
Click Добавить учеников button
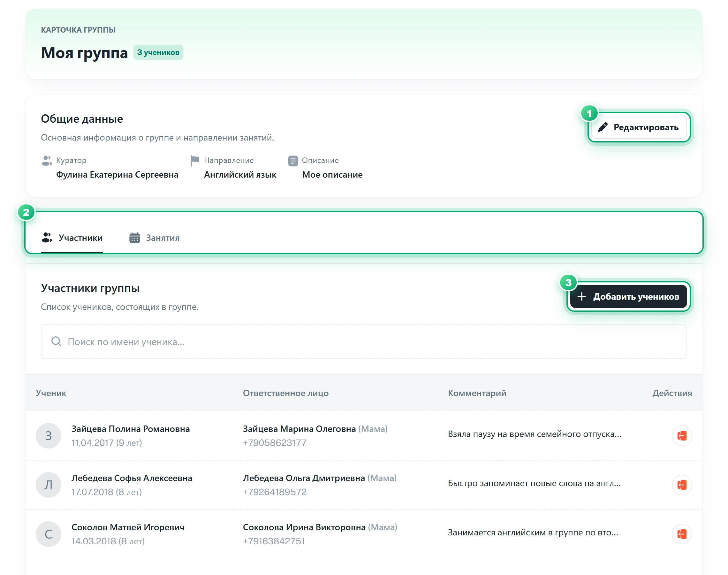pyautogui.click(x=628, y=296)
